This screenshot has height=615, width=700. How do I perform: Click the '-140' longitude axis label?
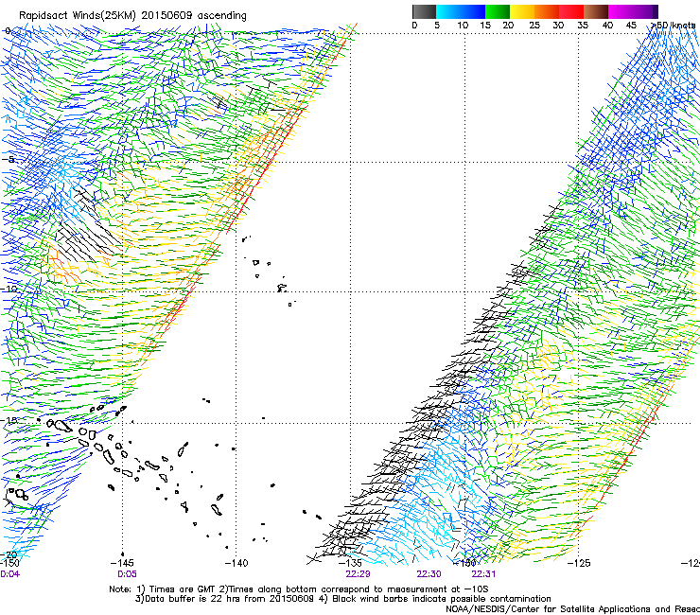click(x=236, y=563)
